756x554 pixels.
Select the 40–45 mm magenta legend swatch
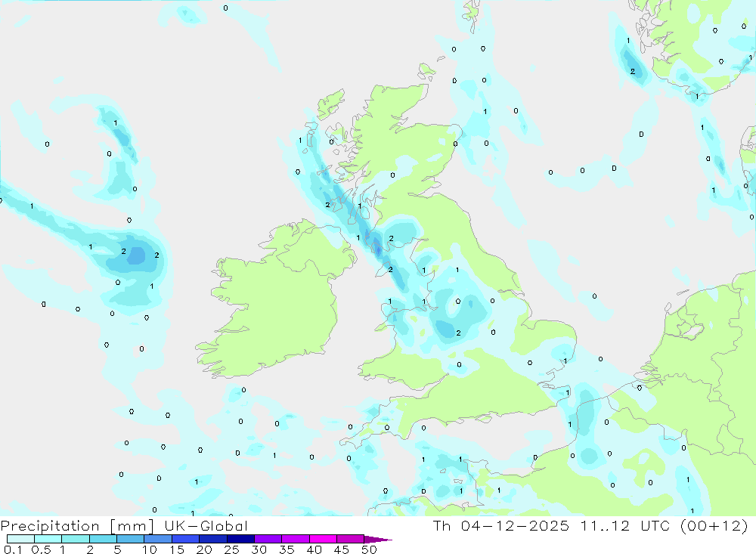click(323, 539)
